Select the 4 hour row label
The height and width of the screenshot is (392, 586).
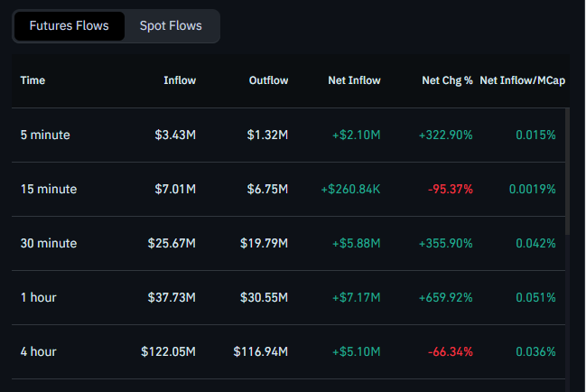click(39, 351)
